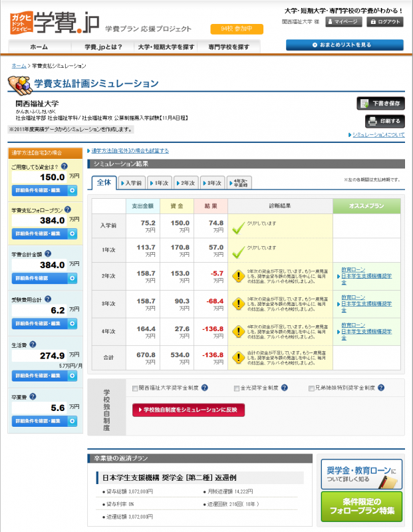Viewport: 413px width, 532px height.
Task: Click warning icon in 2年次 row
Action: coord(239,276)
